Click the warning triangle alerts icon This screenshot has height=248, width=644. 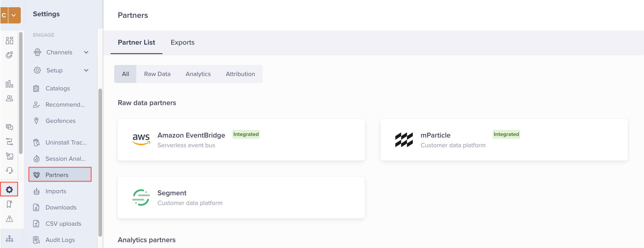pyautogui.click(x=9, y=219)
